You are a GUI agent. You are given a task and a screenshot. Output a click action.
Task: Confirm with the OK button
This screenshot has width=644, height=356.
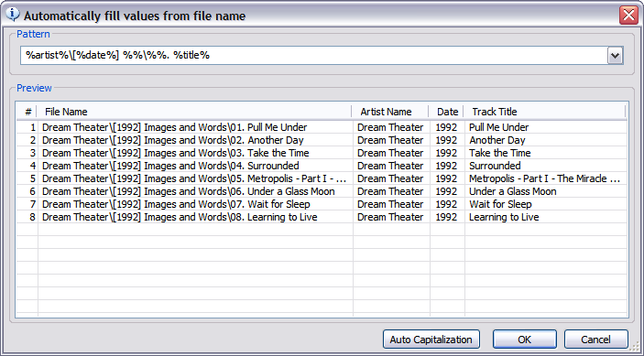525,340
